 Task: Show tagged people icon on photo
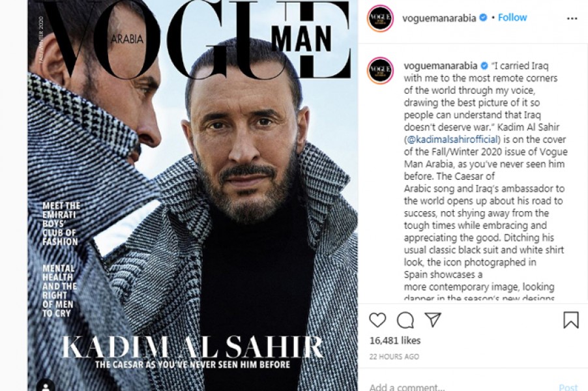point(46,386)
